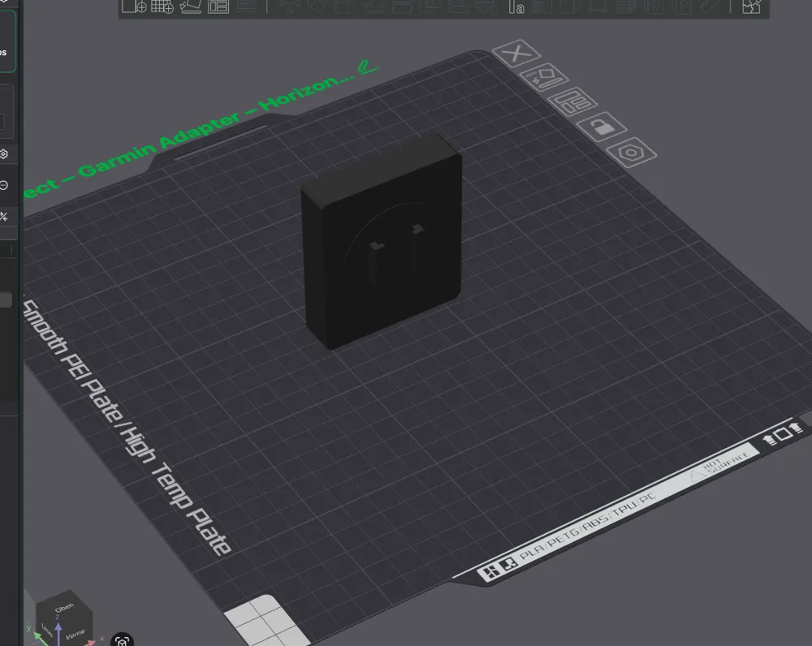The height and width of the screenshot is (646, 812).
Task: Click the three-dot circle icon in sidebar
Action: 3,185
